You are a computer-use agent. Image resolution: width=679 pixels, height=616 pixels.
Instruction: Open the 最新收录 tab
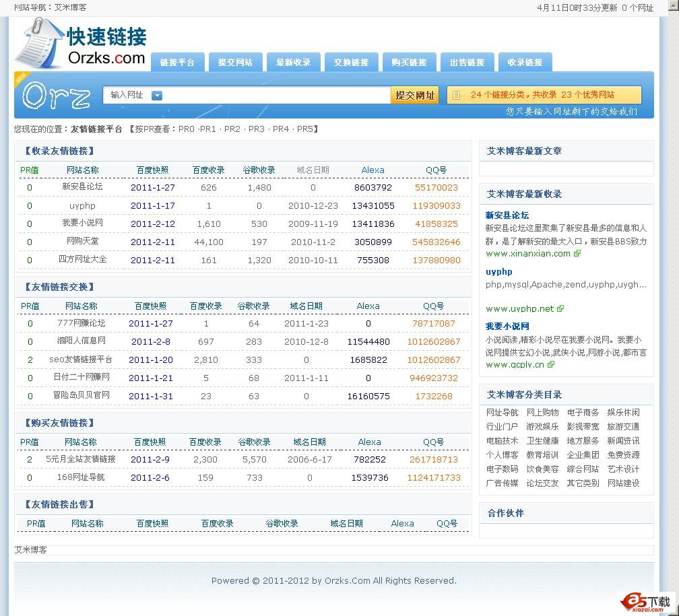pyautogui.click(x=293, y=62)
